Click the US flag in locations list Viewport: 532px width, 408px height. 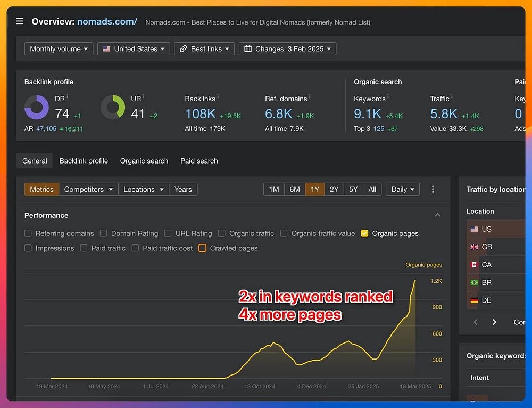click(474, 229)
